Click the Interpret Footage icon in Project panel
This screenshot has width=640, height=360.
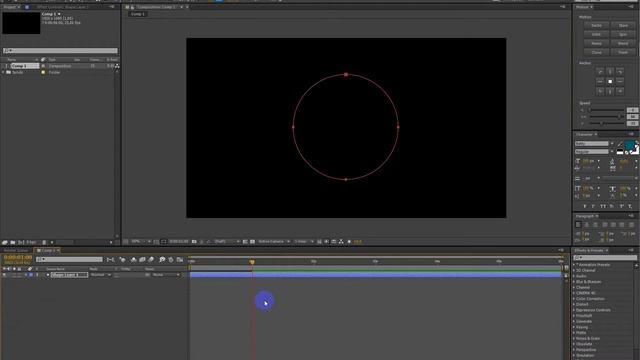point(5,242)
